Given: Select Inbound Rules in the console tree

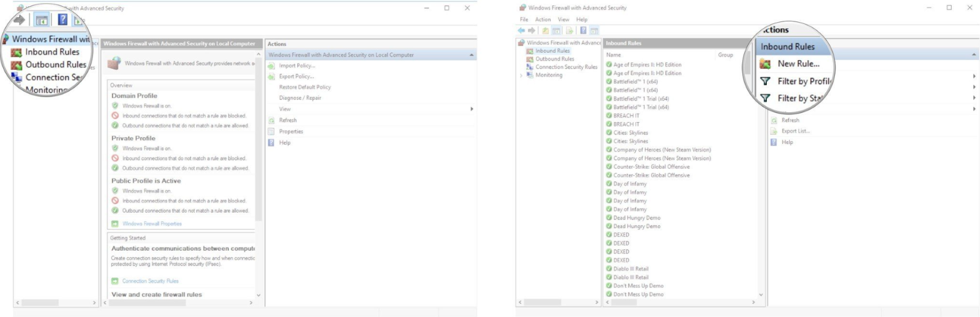Looking at the screenshot, I should pyautogui.click(x=552, y=51).
